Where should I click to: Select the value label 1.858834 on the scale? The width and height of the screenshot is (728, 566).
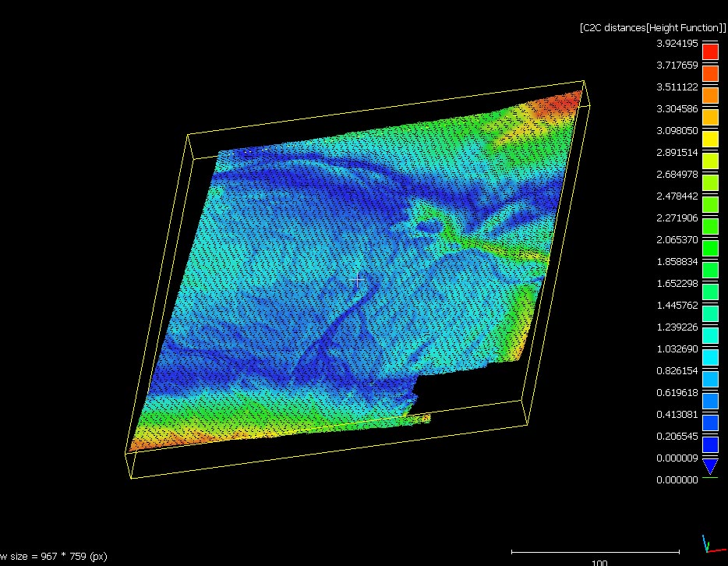pyautogui.click(x=677, y=262)
